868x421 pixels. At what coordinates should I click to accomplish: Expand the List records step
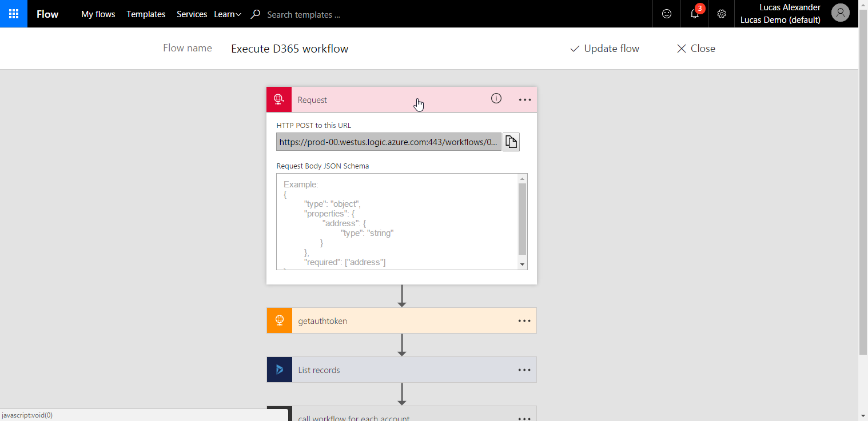coord(402,370)
